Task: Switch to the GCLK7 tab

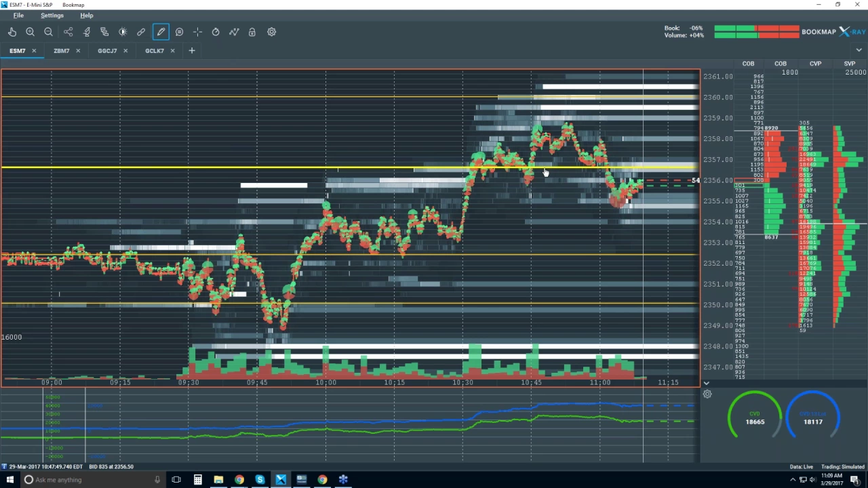Action: coord(155,51)
